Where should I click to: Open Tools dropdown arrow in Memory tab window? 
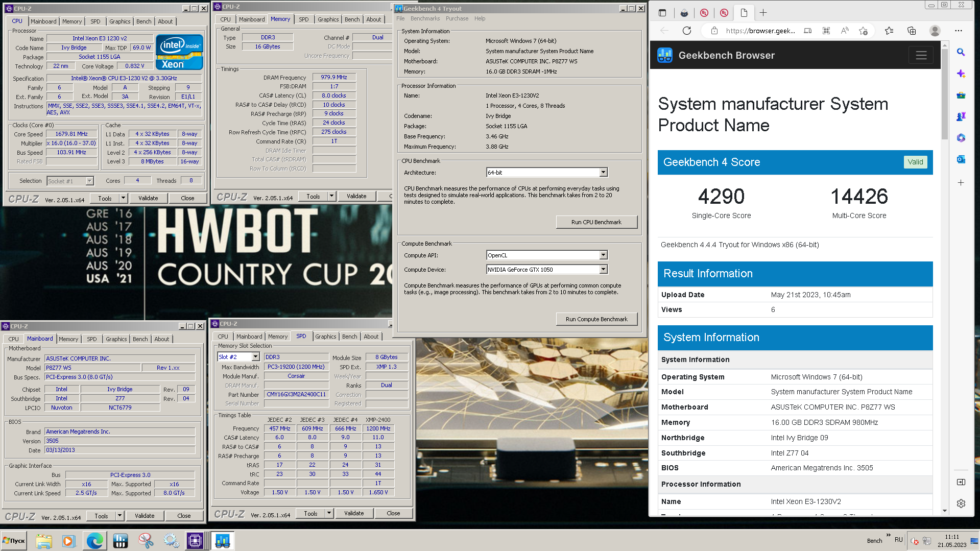point(331,196)
